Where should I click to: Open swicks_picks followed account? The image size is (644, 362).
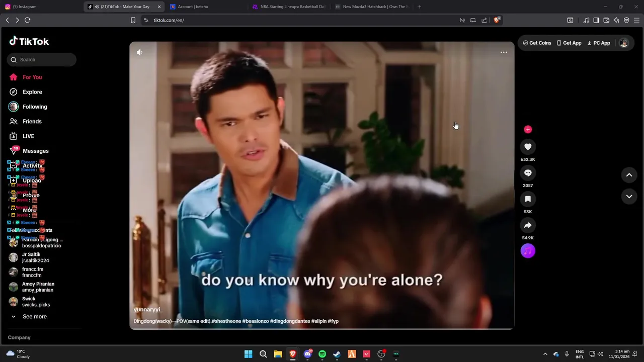click(30, 302)
